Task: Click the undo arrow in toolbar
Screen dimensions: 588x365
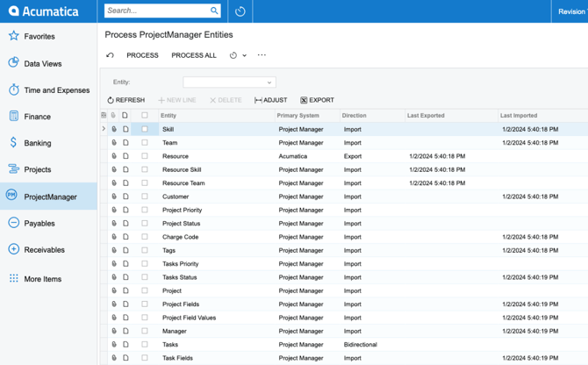Action: click(x=110, y=55)
